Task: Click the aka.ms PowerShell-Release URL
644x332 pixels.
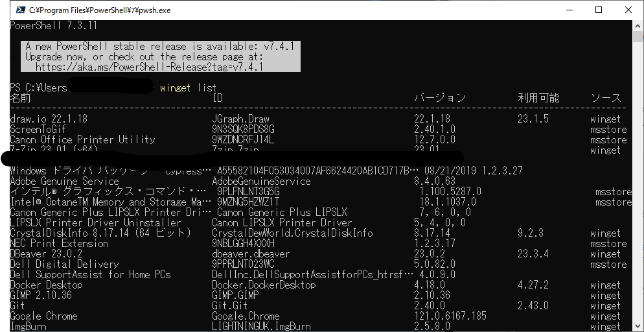Action: click(x=149, y=67)
